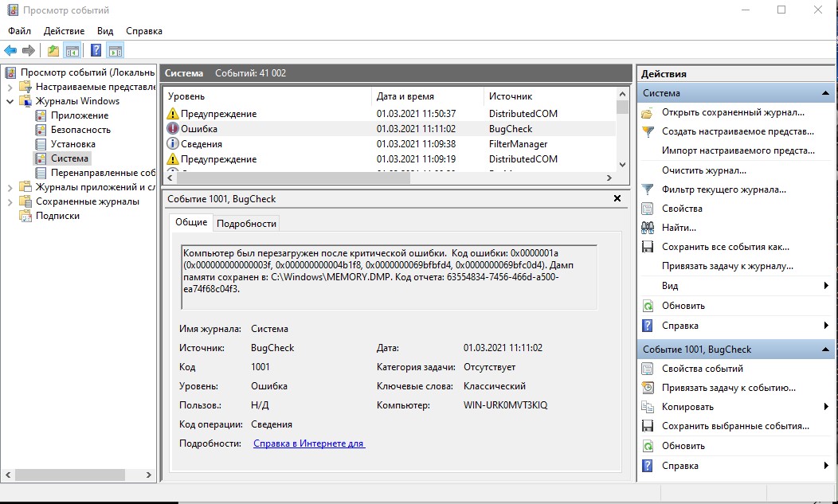Image resolution: width=838 pixels, height=504 pixels.
Task: Expand the Журналы приложений и служб node
Action: coord(10,187)
